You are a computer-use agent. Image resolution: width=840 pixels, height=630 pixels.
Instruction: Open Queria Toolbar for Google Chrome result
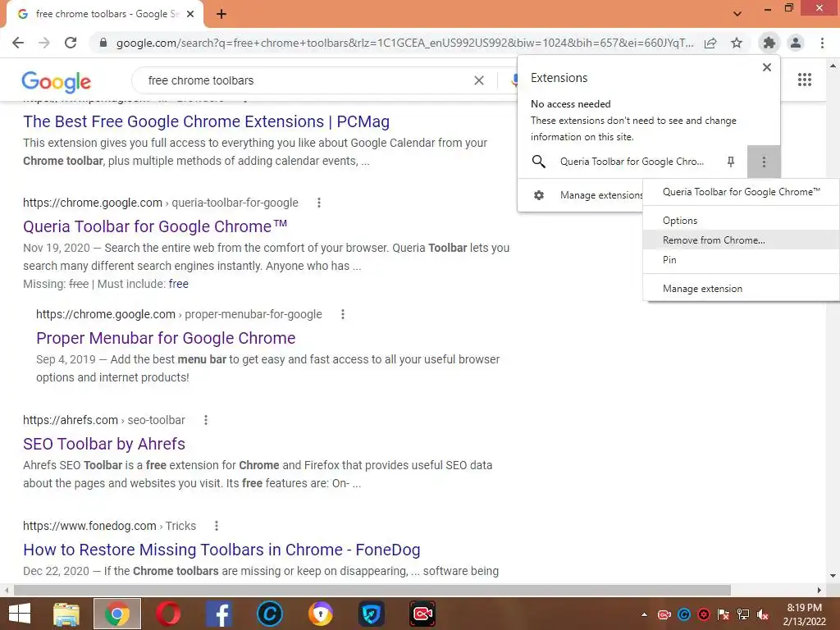(155, 226)
